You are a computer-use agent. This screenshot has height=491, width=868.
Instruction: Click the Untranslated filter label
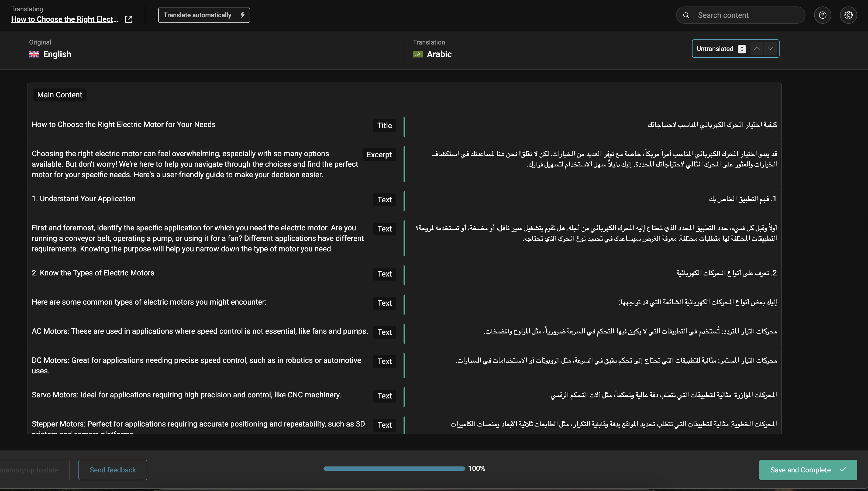click(715, 49)
